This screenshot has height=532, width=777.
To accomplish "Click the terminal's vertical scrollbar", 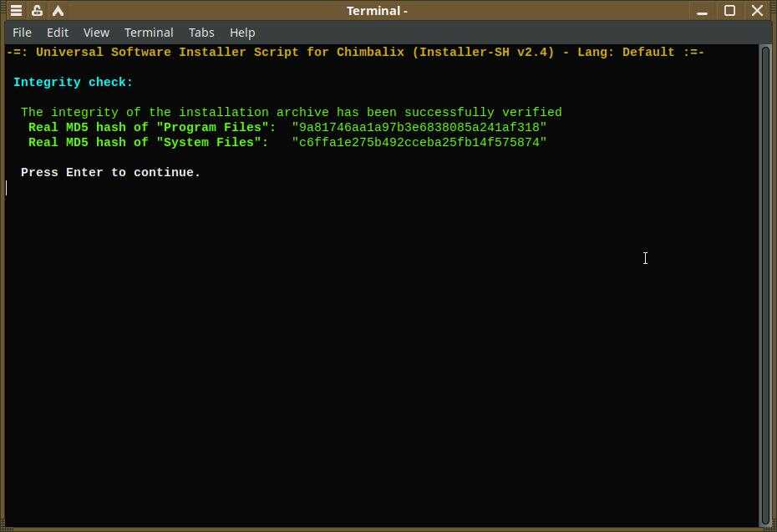I will click(764, 284).
